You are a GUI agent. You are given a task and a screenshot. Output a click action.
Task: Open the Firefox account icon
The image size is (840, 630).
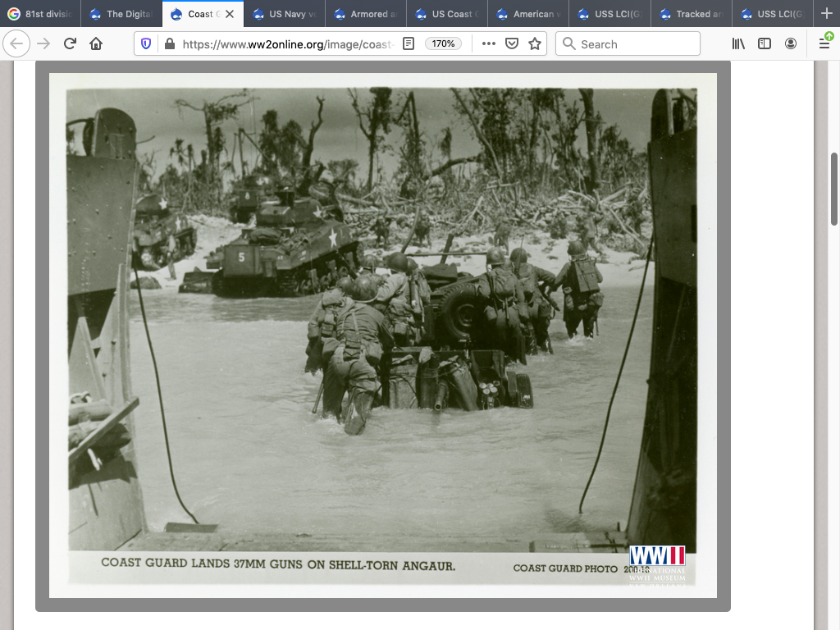pyautogui.click(x=791, y=44)
